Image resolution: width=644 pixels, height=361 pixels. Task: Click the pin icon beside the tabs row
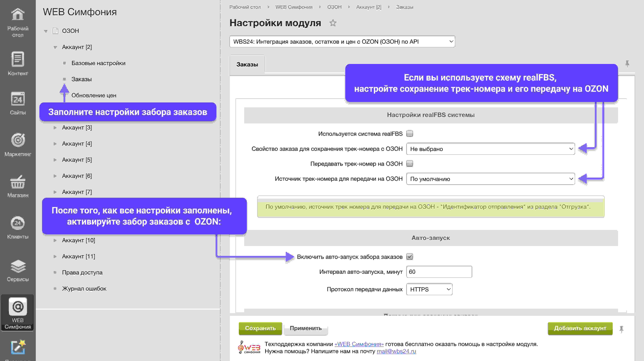coord(627,64)
